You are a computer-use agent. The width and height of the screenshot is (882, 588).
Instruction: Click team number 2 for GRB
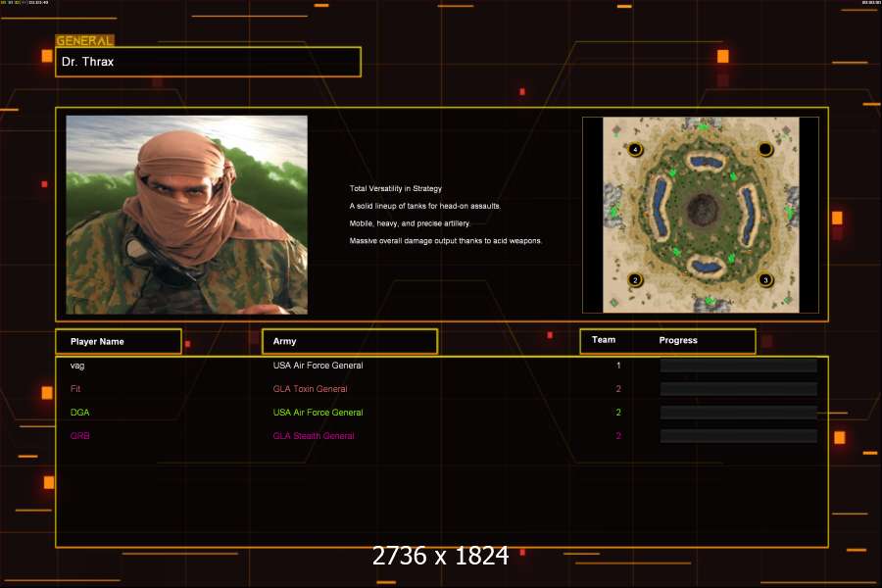[x=618, y=436]
